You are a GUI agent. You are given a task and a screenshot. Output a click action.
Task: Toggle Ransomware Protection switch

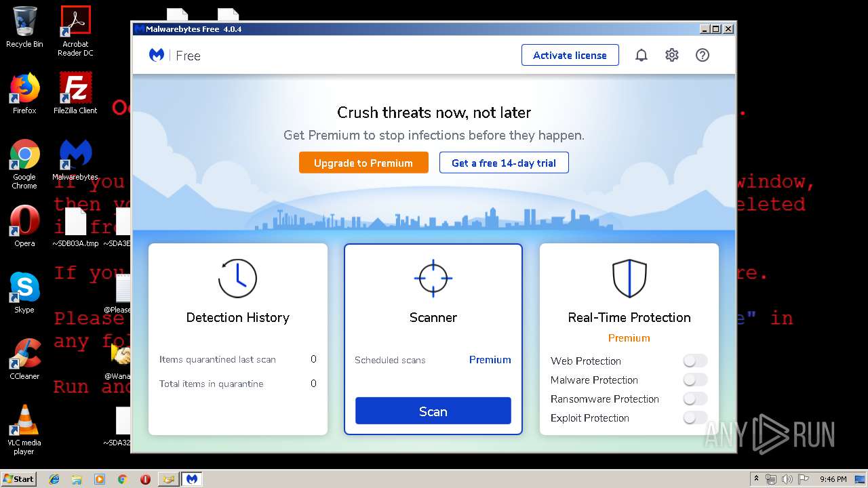pyautogui.click(x=695, y=399)
